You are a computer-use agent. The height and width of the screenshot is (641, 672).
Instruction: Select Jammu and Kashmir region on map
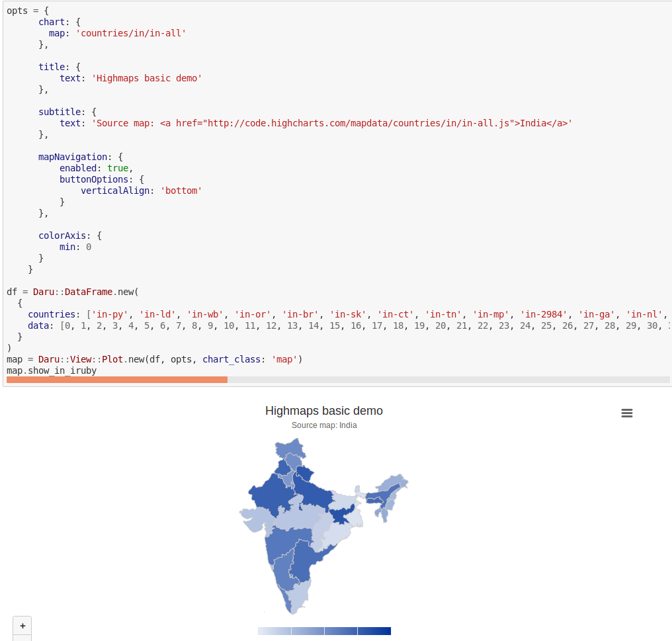click(290, 449)
